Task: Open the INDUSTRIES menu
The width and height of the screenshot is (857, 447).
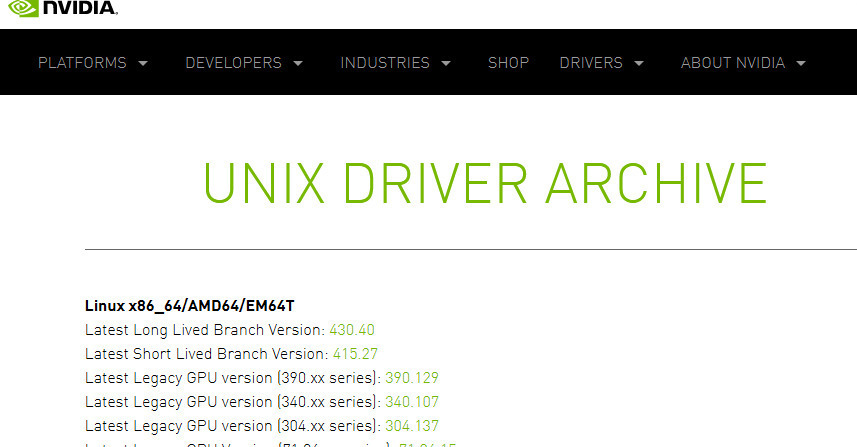Action: click(x=385, y=63)
